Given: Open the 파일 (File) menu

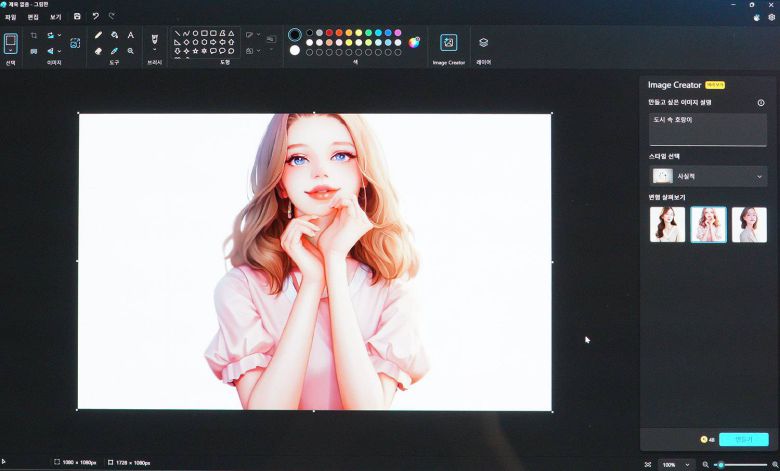Looking at the screenshot, I should (x=11, y=17).
